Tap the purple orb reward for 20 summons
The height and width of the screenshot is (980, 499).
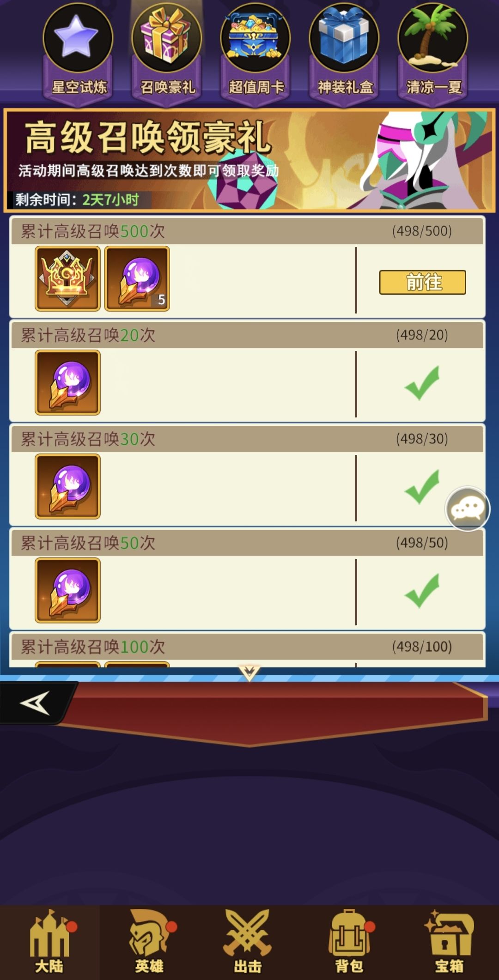pyautogui.click(x=67, y=382)
